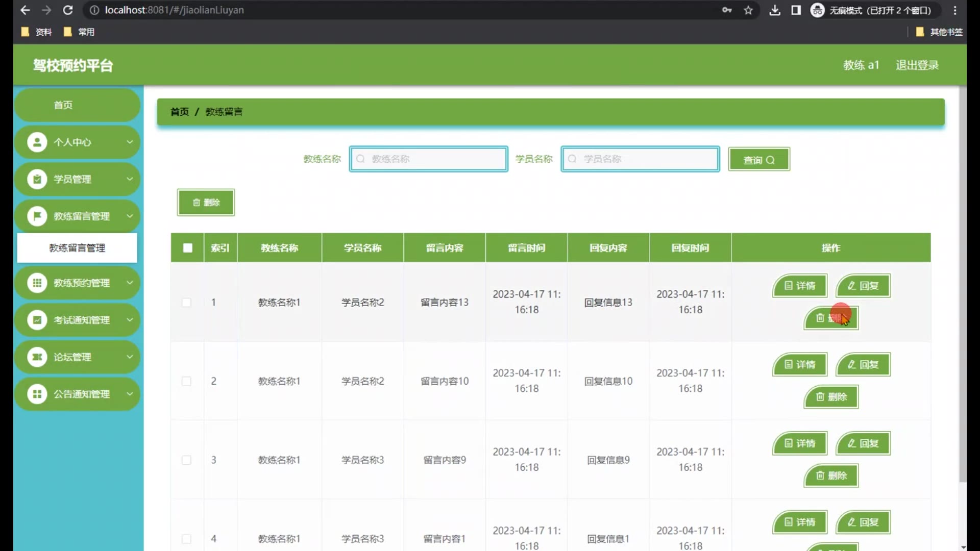
Task: Click the 查询 search button
Action: (759, 160)
